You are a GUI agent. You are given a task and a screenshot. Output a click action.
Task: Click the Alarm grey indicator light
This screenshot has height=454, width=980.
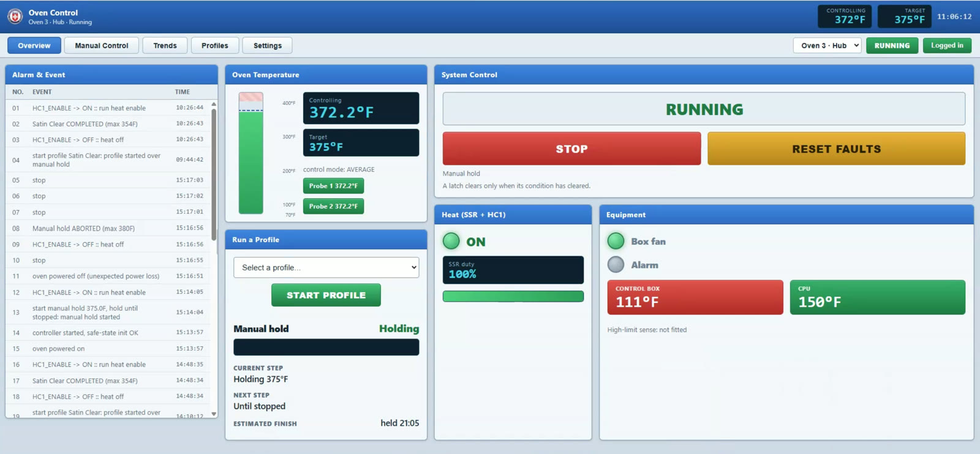[x=616, y=264]
